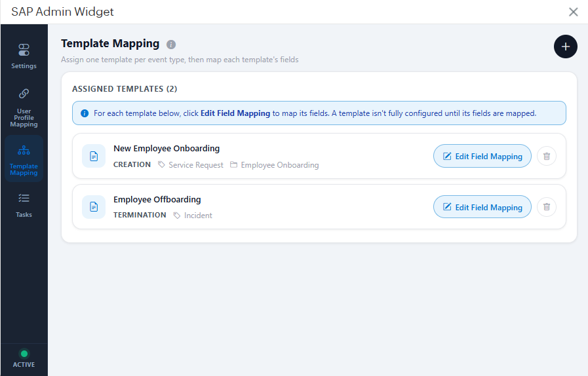Click the TERMINATION event label
This screenshot has width=588, height=376.
140,215
